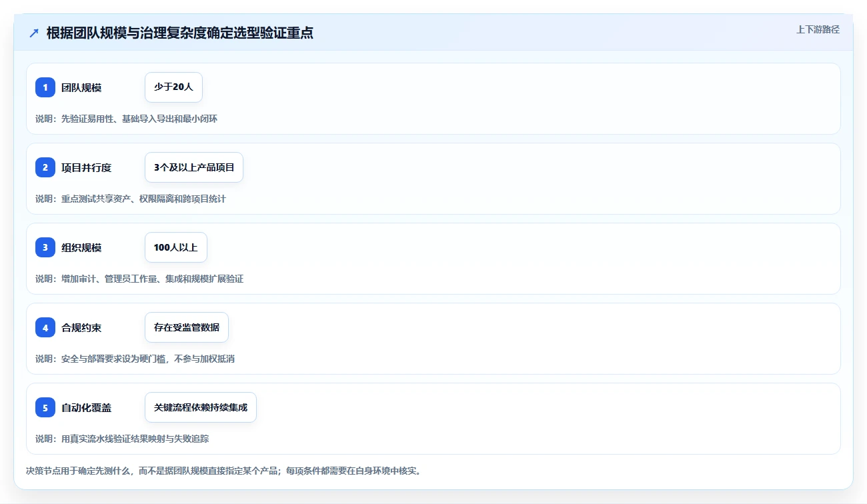
Task: Click the step 2 number badge
Action: click(x=45, y=167)
